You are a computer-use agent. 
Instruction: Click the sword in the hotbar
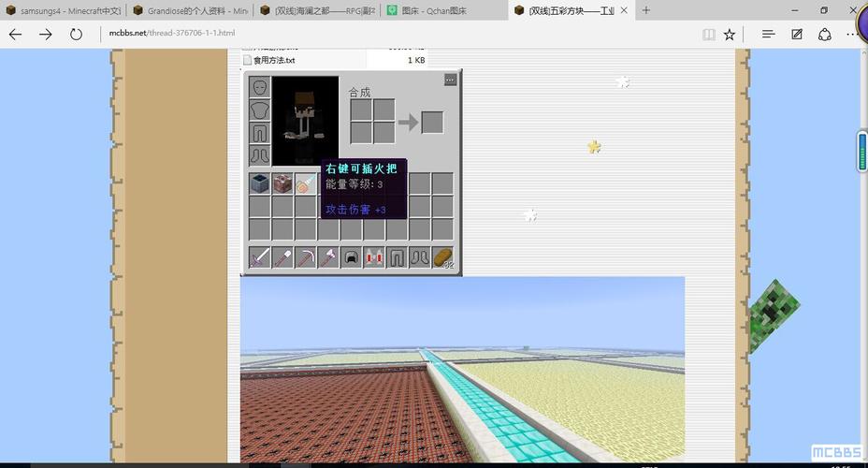(x=259, y=256)
